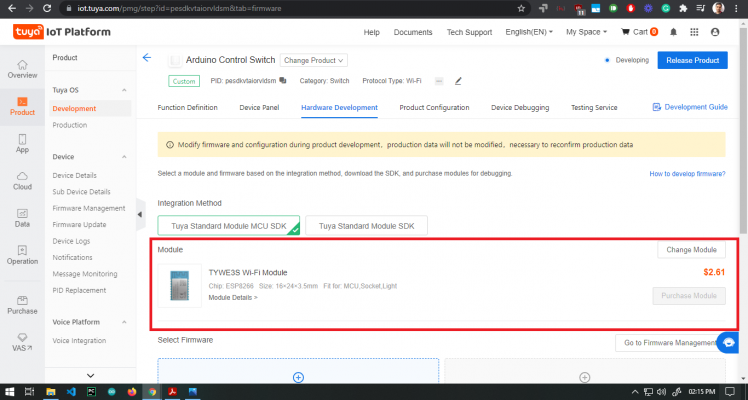
Task: Open Firefox from the taskbar
Action: point(132,392)
